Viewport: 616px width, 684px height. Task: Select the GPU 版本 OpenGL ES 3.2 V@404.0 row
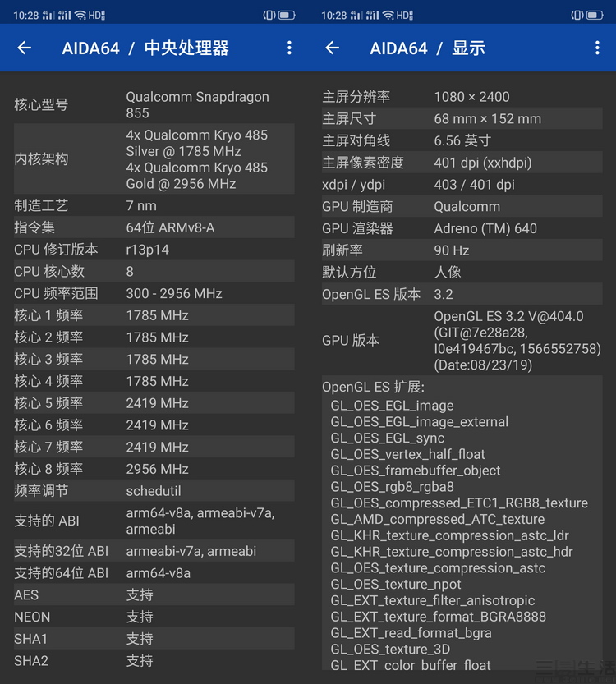click(462, 340)
